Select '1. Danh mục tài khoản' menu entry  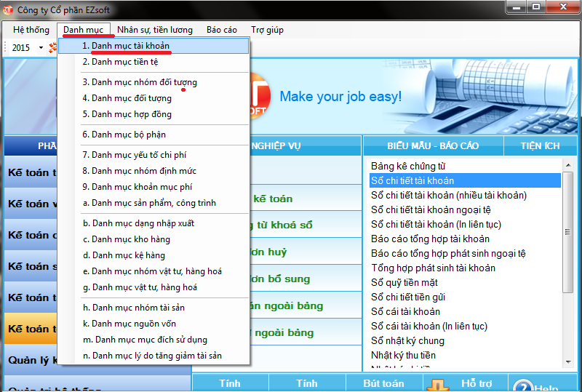[x=126, y=46]
